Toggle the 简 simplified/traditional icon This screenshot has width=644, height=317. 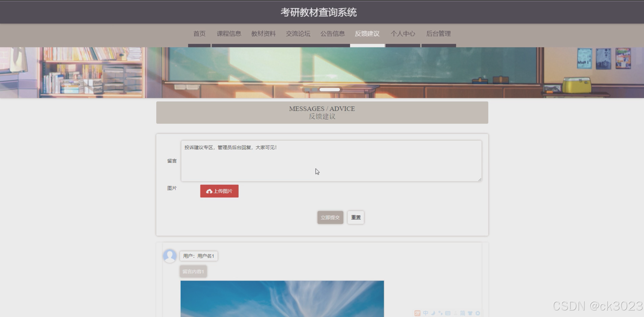[463, 313]
